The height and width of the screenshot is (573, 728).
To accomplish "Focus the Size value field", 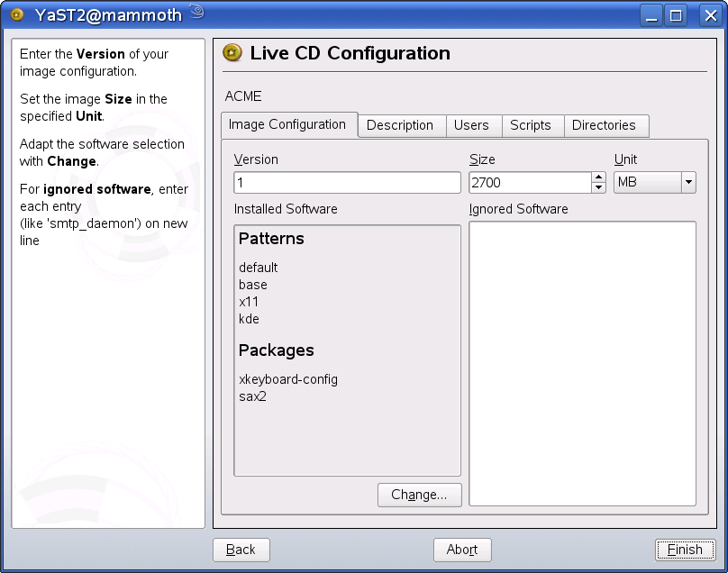I will click(530, 183).
